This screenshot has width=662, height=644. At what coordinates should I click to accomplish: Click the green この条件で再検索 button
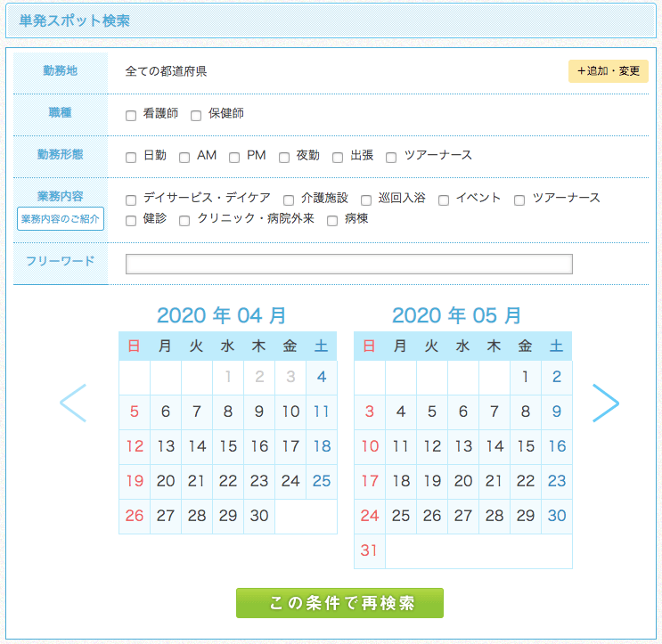(x=339, y=603)
